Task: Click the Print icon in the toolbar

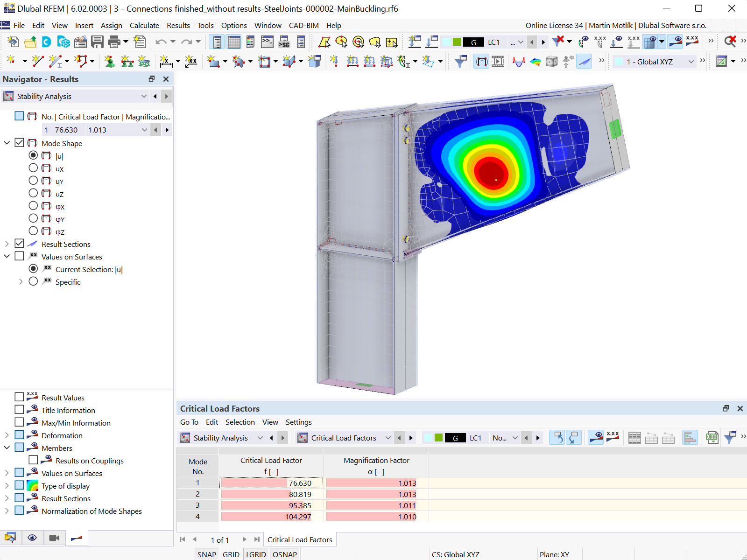Action: click(114, 42)
